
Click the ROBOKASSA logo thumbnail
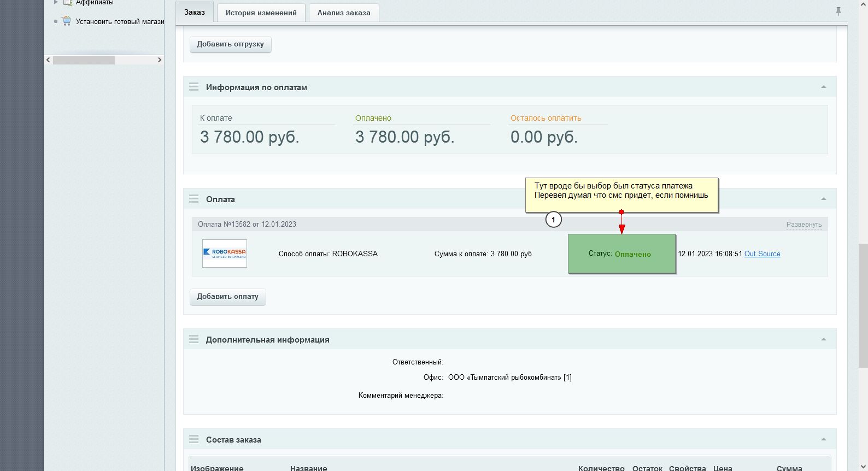(x=225, y=254)
